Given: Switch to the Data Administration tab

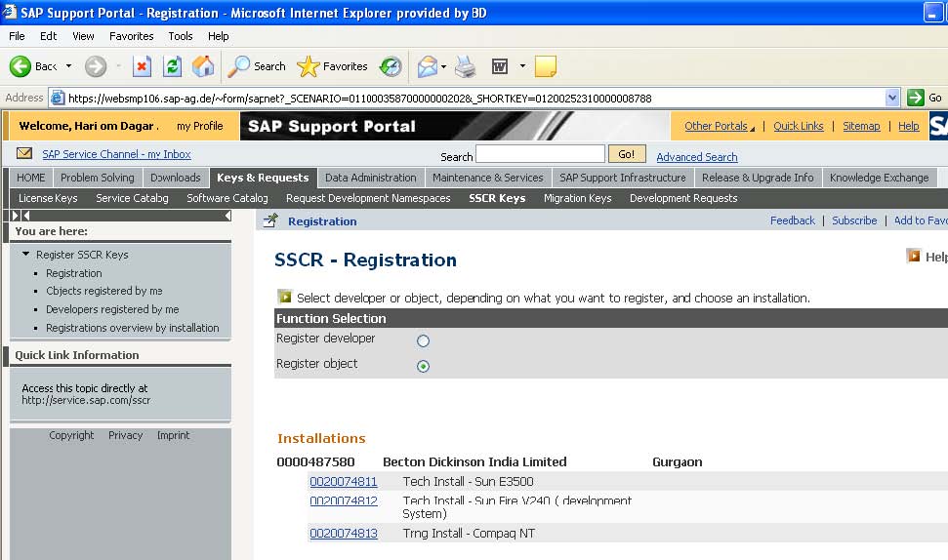Looking at the screenshot, I should [371, 178].
